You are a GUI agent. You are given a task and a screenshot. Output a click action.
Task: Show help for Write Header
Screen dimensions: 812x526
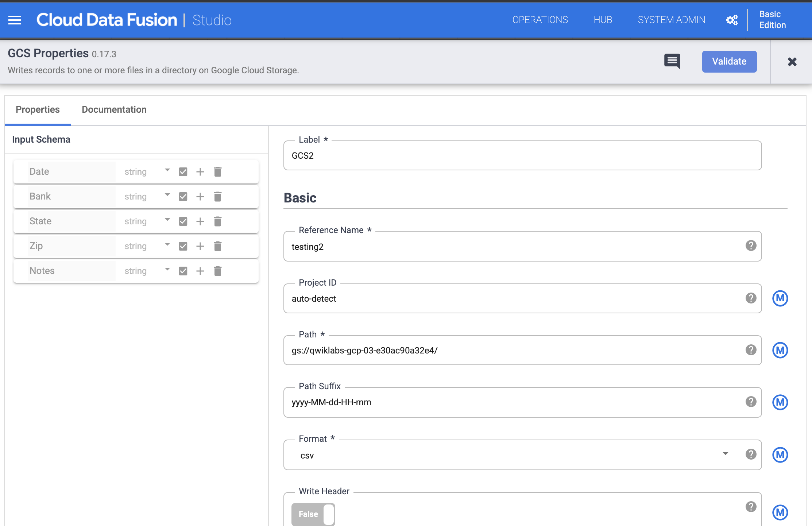coord(751,507)
